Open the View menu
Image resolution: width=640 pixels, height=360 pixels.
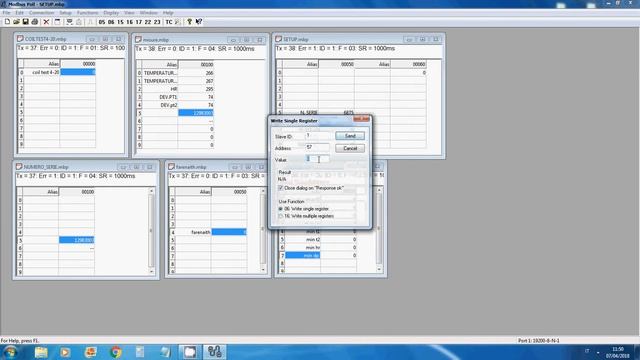[x=129, y=13]
